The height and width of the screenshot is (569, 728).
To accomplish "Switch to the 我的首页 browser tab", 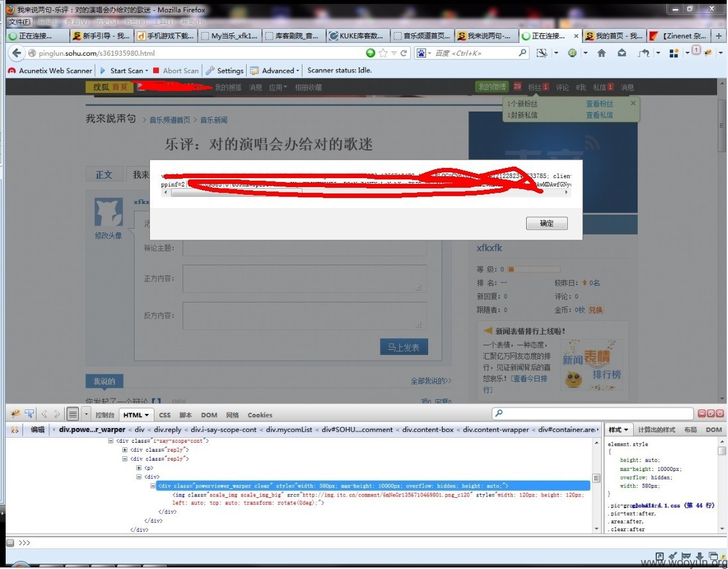I will pos(614,36).
